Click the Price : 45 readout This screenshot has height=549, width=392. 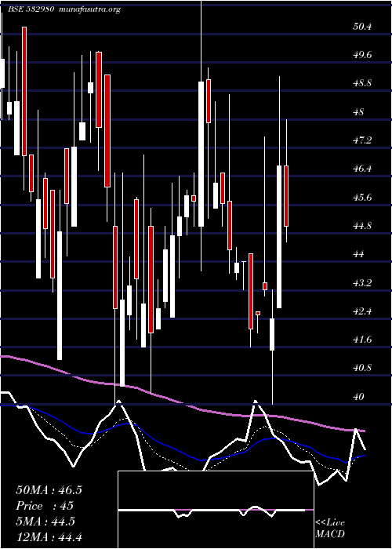coord(45,506)
